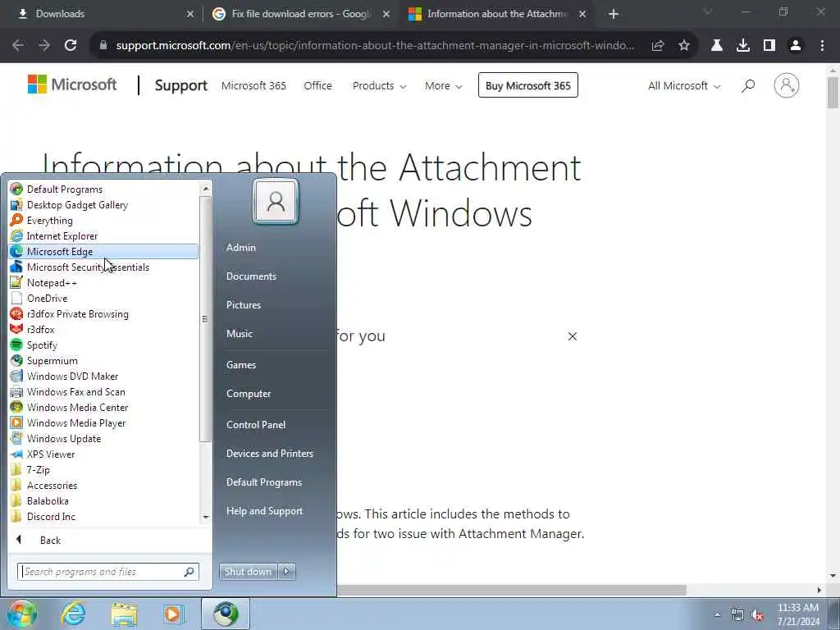Bookmark this page with the star icon
840x630 pixels.
[x=683, y=46]
